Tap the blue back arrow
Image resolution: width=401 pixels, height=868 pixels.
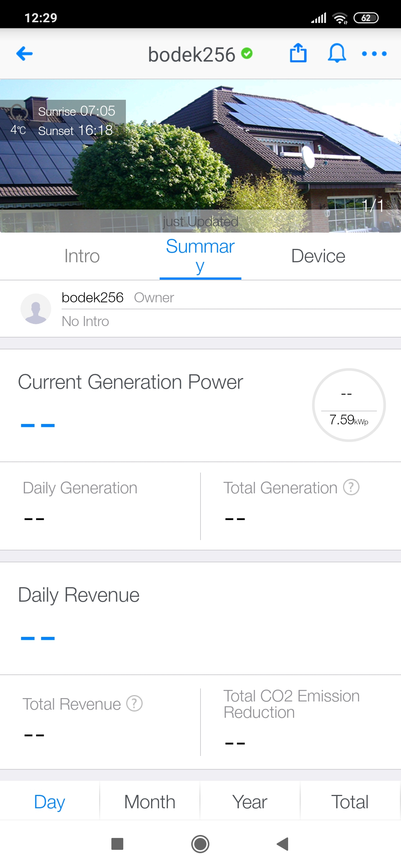[x=25, y=54]
